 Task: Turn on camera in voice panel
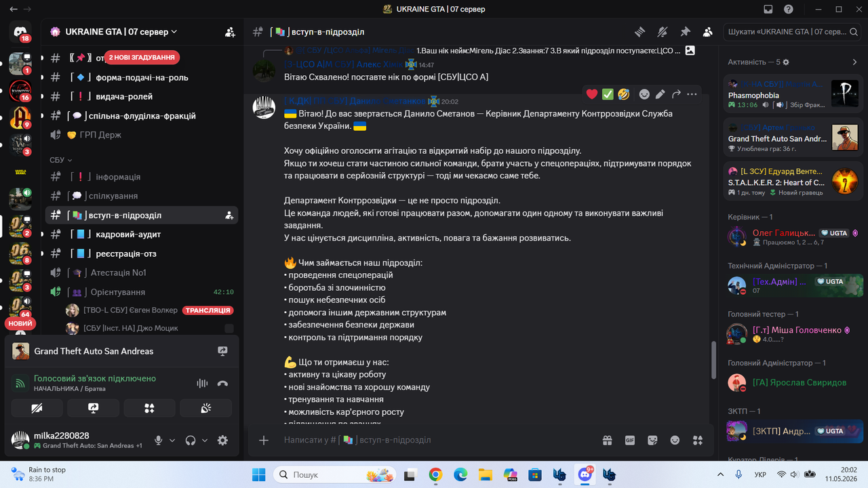37,408
